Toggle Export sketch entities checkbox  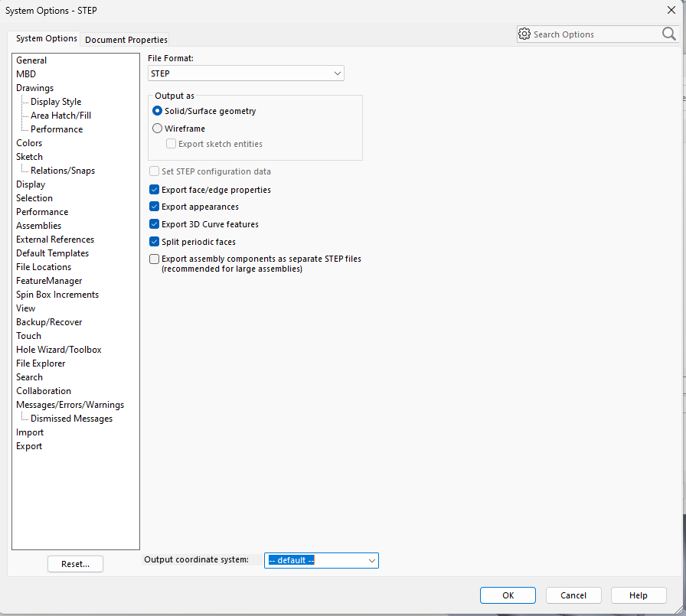pyautogui.click(x=171, y=144)
